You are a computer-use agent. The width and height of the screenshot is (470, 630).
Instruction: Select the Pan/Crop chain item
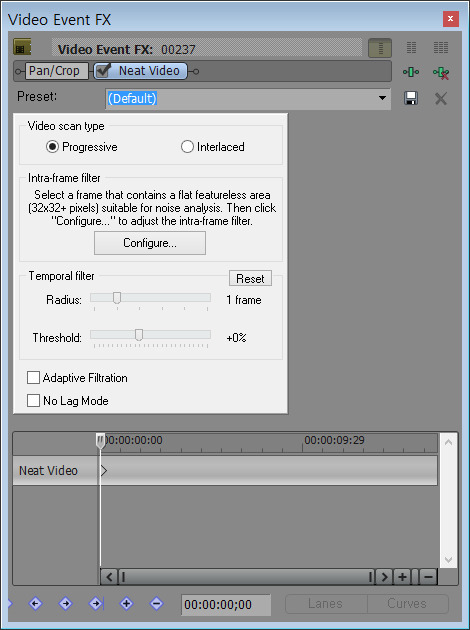point(57,71)
